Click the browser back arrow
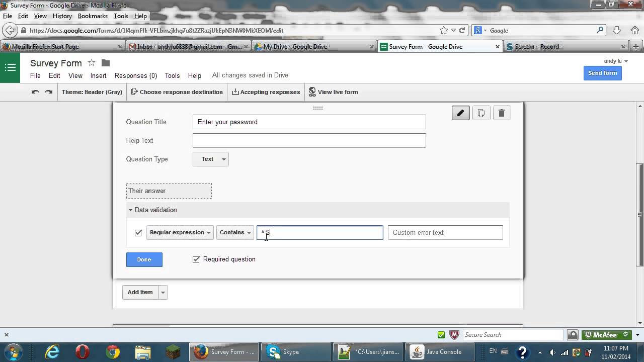Image resolution: width=644 pixels, height=362 pixels. click(x=10, y=30)
